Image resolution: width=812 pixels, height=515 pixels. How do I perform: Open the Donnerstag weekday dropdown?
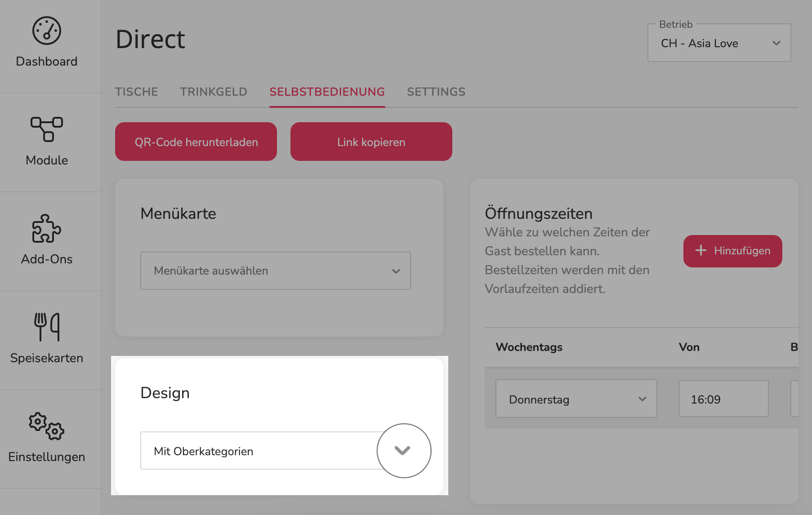pos(576,399)
